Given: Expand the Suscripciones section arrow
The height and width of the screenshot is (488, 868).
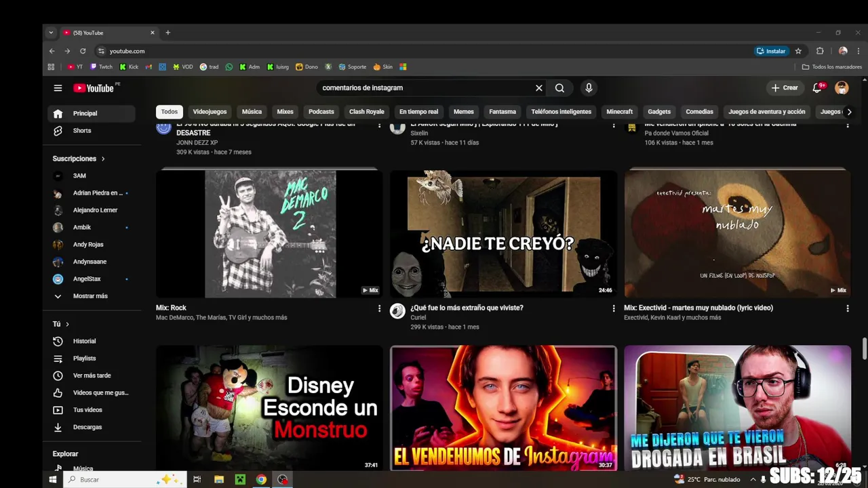Looking at the screenshot, I should click(x=103, y=159).
